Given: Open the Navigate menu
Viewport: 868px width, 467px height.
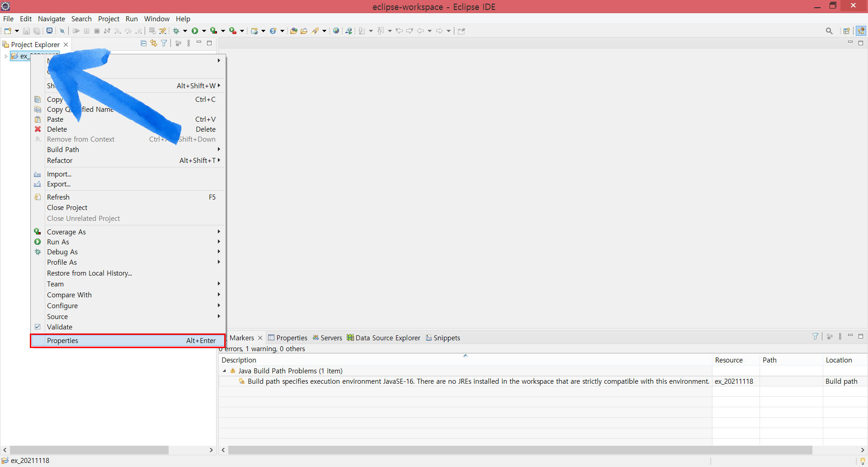Looking at the screenshot, I should [x=52, y=19].
